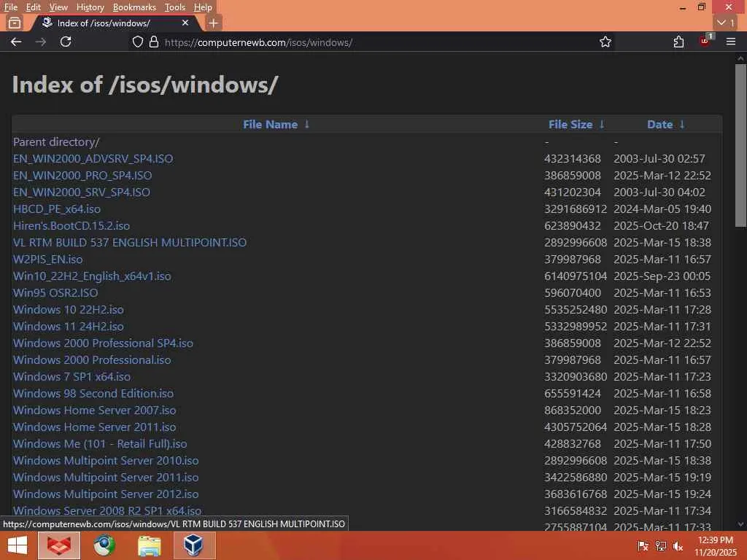
Task: Open the View menu
Action: (x=58, y=7)
